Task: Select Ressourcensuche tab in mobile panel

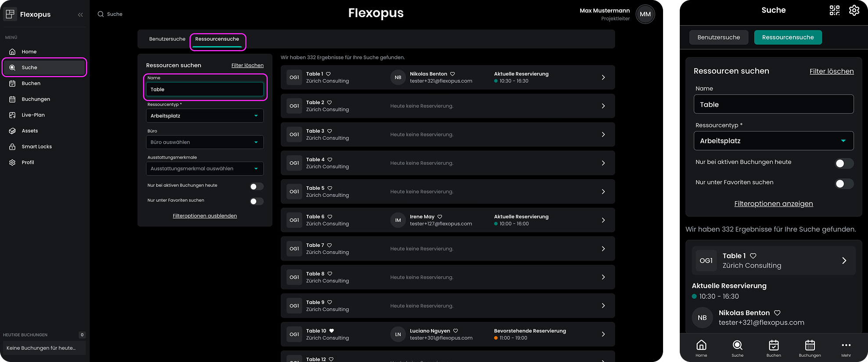Action: coord(788,37)
